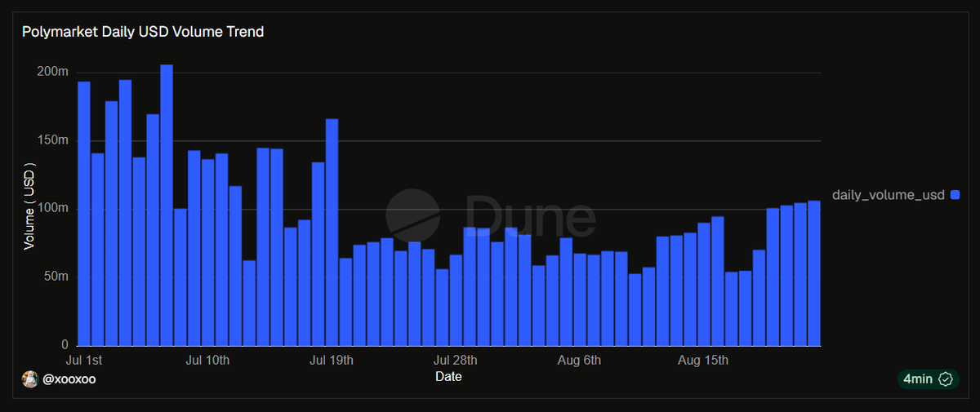Image resolution: width=980 pixels, height=412 pixels.
Task: Select the first bar above Jul 1st
Action: click(83, 214)
